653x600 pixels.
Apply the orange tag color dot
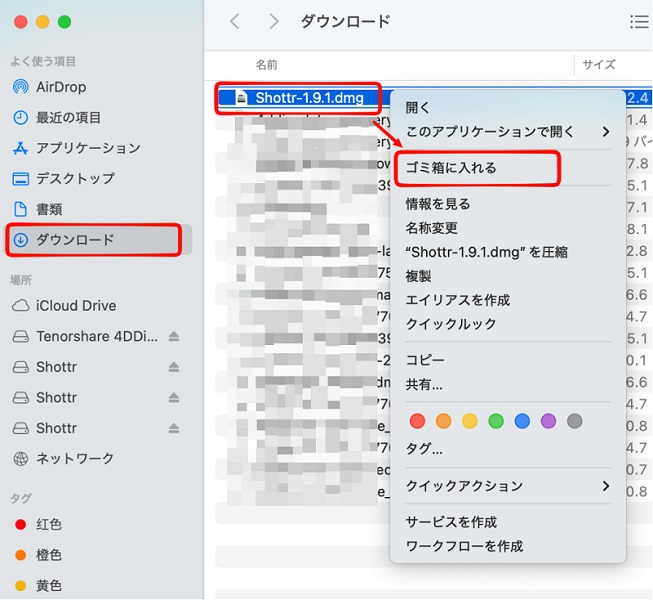pos(443,421)
